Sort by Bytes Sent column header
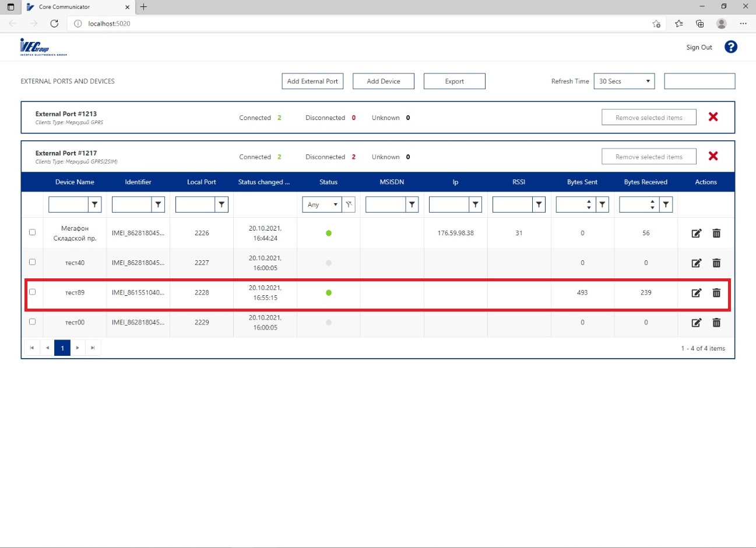The width and height of the screenshot is (756, 548). pos(582,182)
